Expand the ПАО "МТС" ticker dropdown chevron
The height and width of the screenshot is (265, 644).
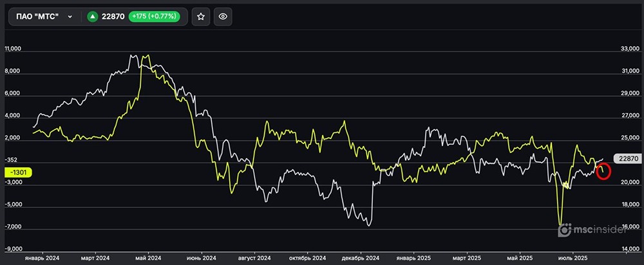(x=70, y=17)
